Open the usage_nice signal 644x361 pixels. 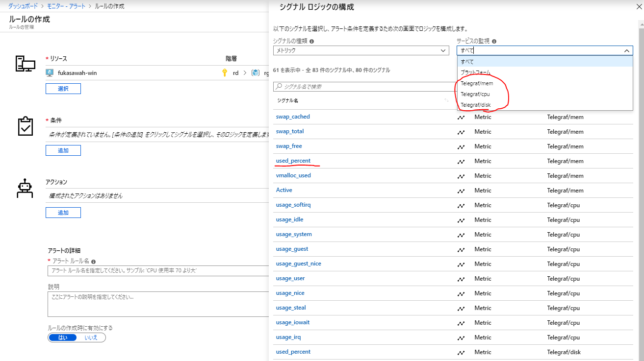290,293
